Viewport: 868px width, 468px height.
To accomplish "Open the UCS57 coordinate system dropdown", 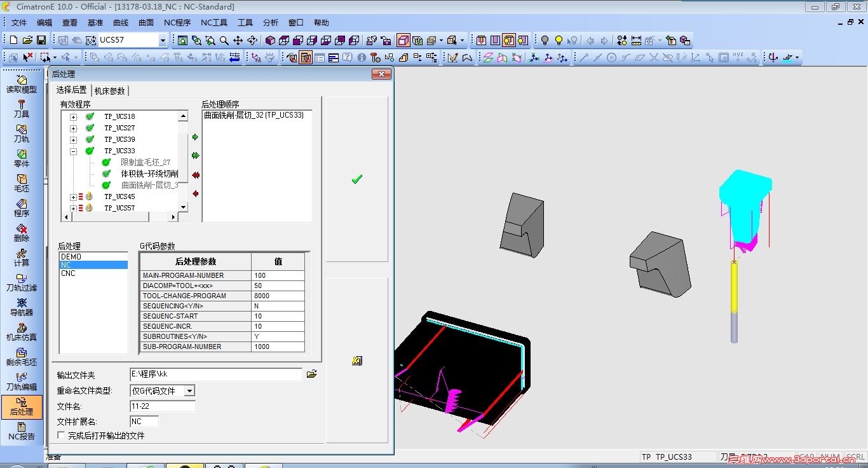I will (163, 41).
